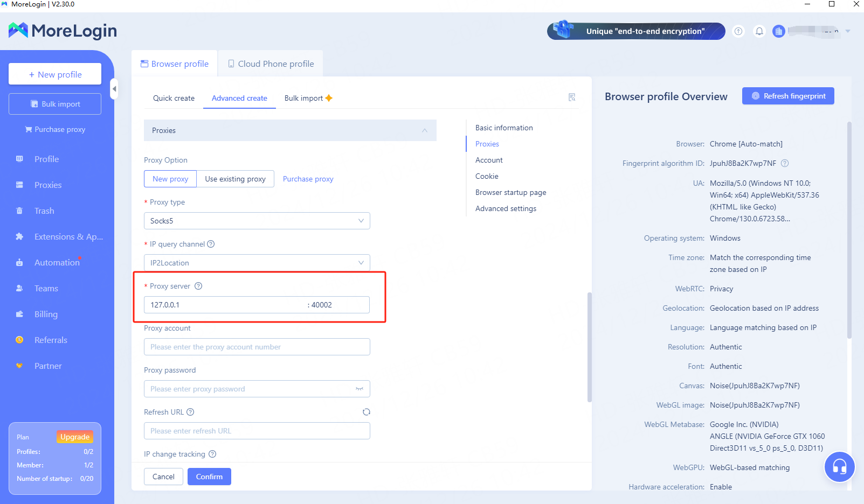Open the IP query channel dropdown

coord(257,263)
